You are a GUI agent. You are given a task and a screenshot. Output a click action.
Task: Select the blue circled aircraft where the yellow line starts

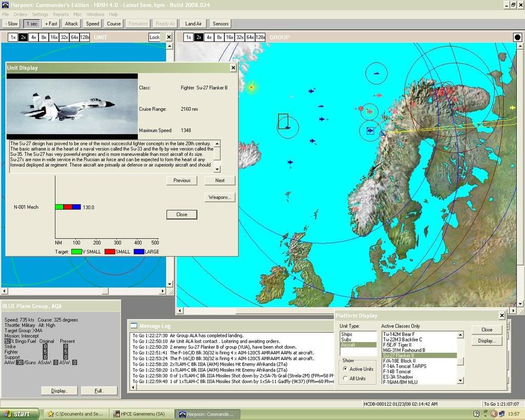tap(383, 134)
